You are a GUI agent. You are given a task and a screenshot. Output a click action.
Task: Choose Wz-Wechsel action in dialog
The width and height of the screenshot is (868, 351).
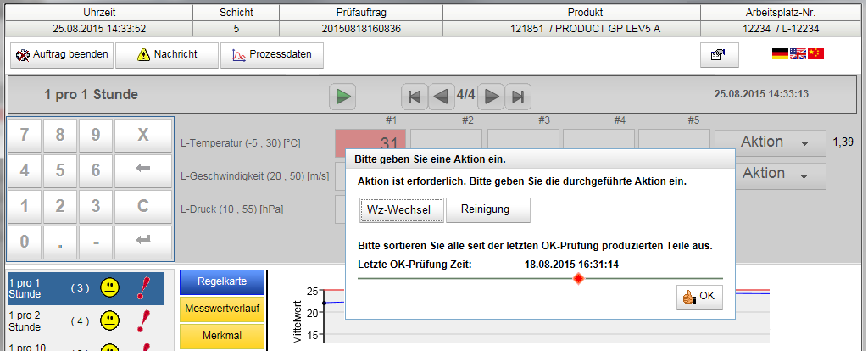point(401,210)
